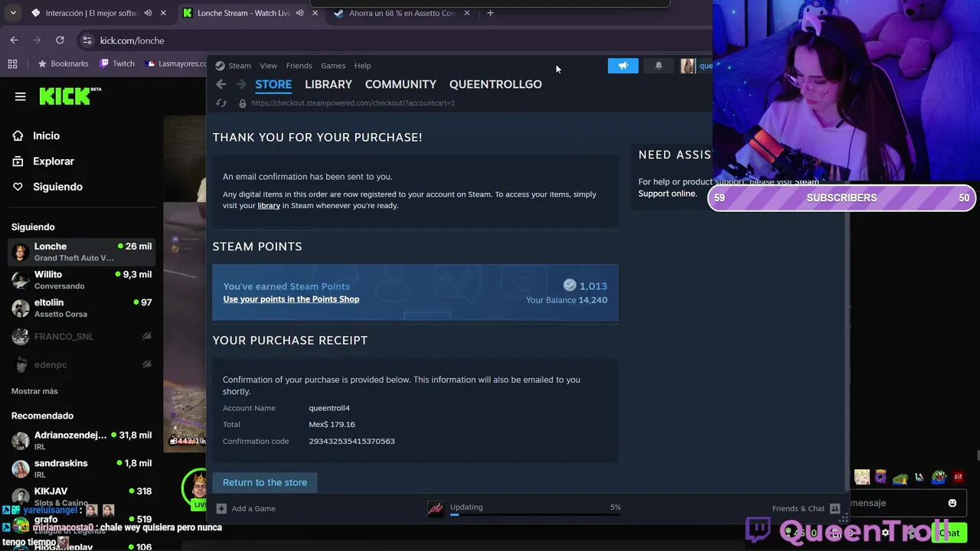
Task: Reload the Steam checkout page
Action: [x=221, y=103]
